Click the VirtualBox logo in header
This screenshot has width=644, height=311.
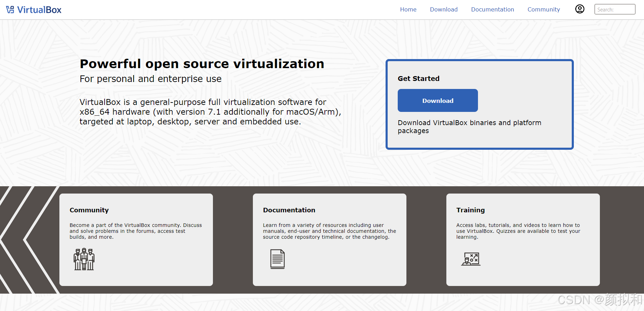(34, 10)
